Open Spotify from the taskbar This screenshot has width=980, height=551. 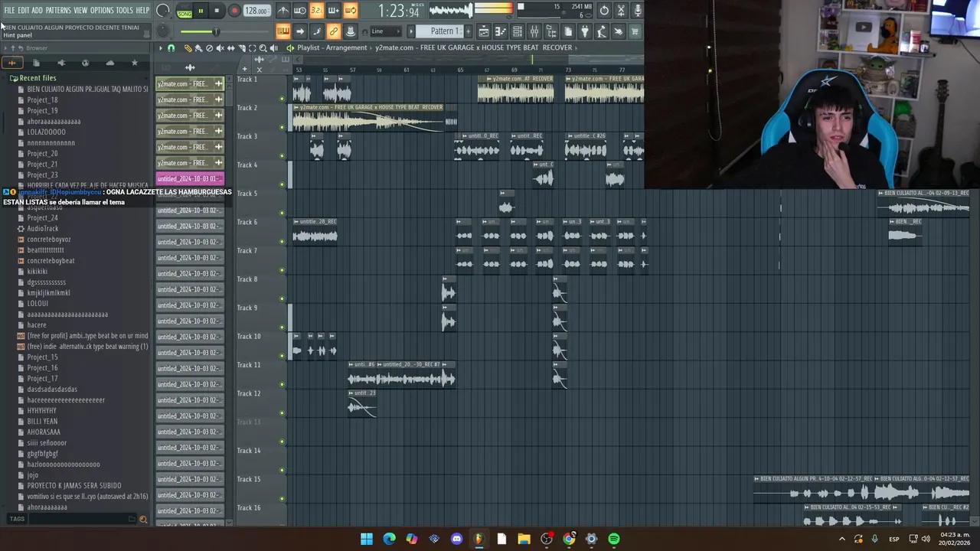[614, 539]
